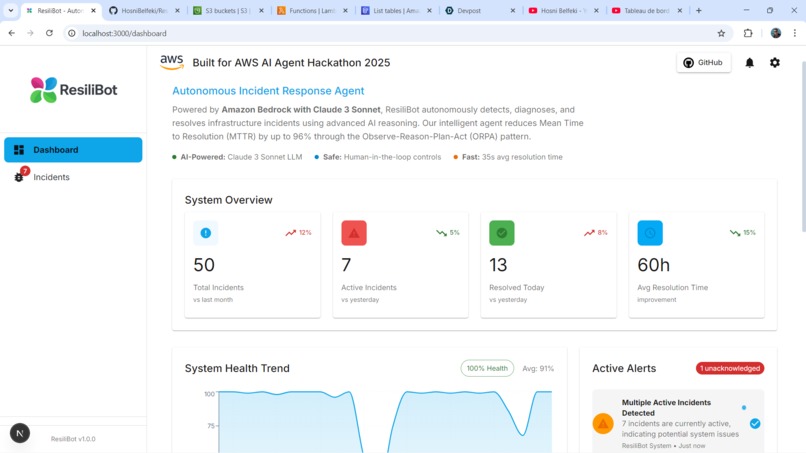This screenshot has width=806, height=453.
Task: Open the Chrome profile avatar
Action: pyautogui.click(x=776, y=33)
